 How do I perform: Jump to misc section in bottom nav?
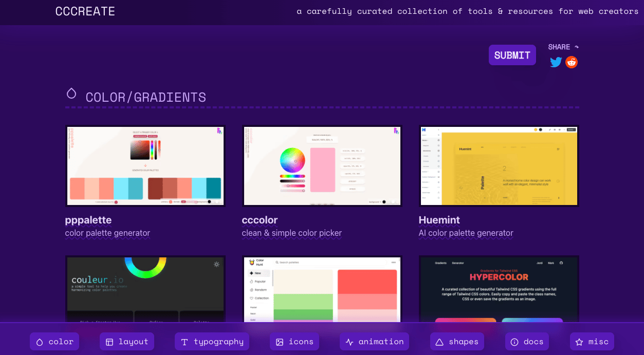pyautogui.click(x=592, y=342)
